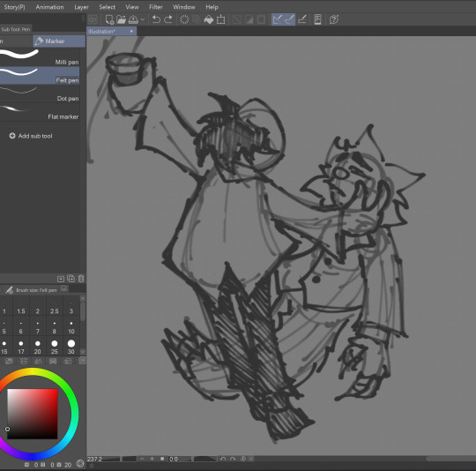This screenshot has width=476, height=471.
Task: Click the import sub tool icon below list
Action: (61, 279)
